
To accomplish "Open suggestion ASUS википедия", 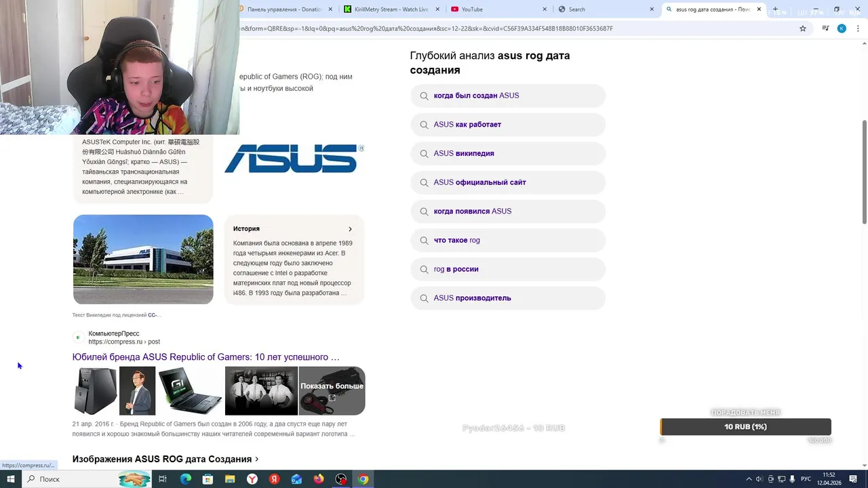I will pos(508,153).
